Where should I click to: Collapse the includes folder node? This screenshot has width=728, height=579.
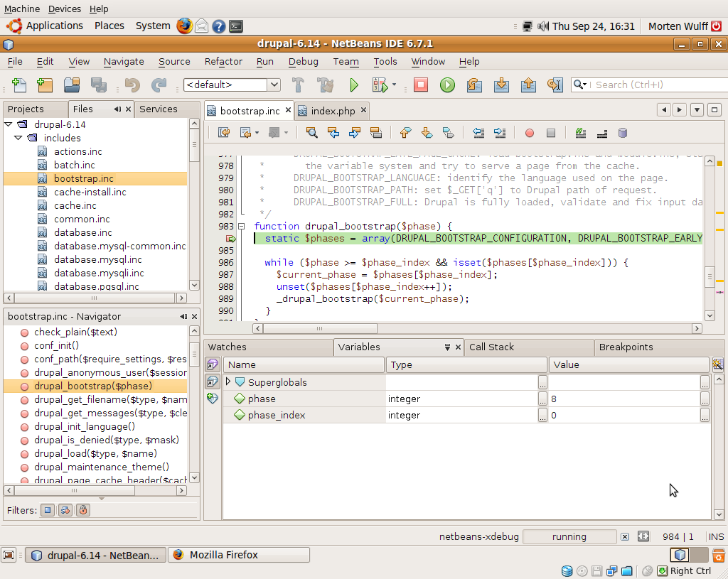tap(18, 138)
